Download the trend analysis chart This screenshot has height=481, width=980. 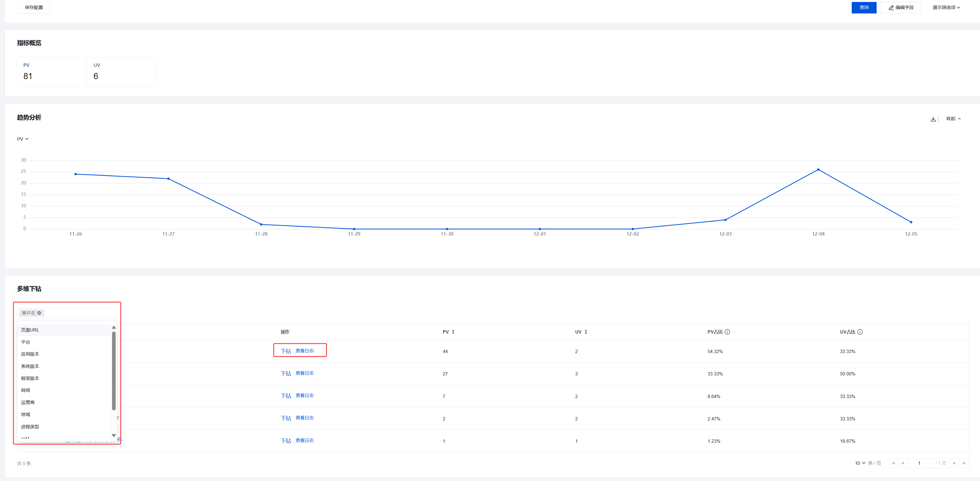(x=933, y=119)
